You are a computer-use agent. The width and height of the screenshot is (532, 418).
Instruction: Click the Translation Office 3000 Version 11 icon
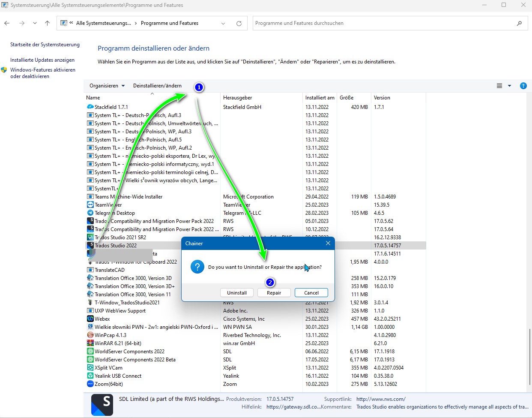tap(90, 295)
